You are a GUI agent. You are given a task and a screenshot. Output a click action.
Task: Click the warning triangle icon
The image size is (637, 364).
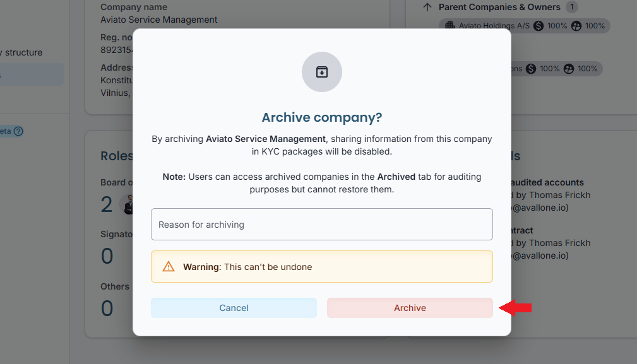point(169,267)
